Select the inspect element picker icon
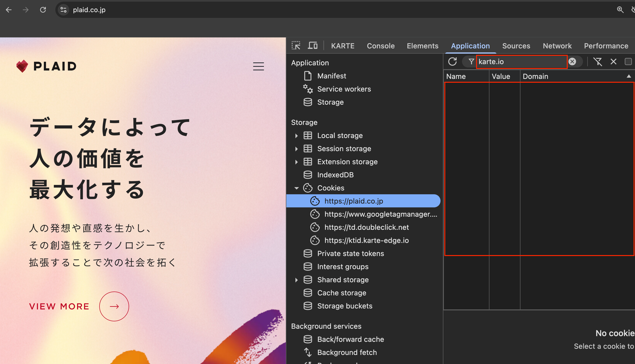This screenshot has height=364, width=635. (x=296, y=46)
